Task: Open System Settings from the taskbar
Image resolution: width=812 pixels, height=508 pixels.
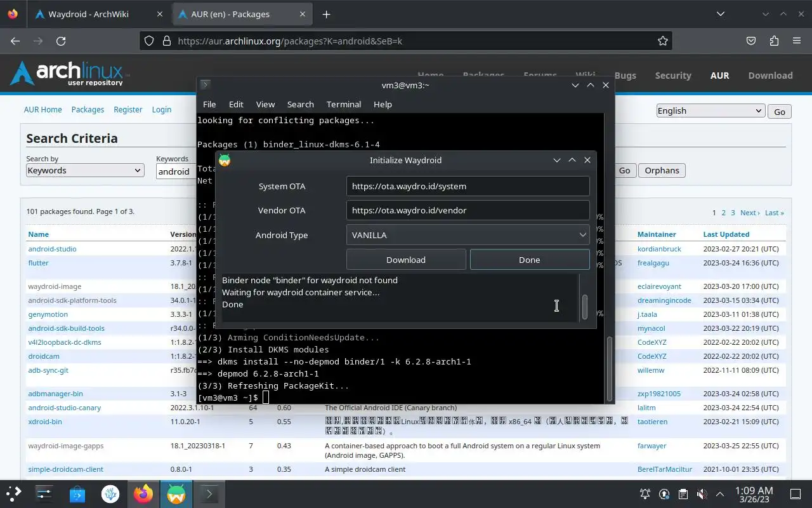Action: click(x=44, y=493)
